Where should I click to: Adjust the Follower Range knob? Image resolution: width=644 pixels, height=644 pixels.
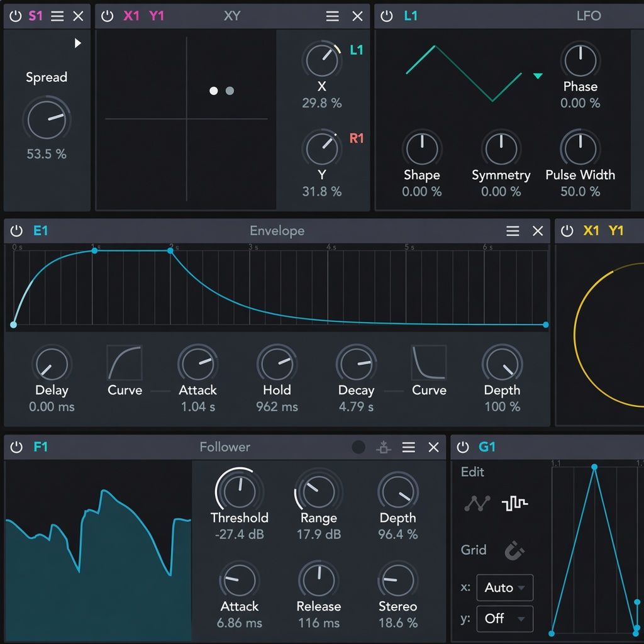(x=319, y=491)
